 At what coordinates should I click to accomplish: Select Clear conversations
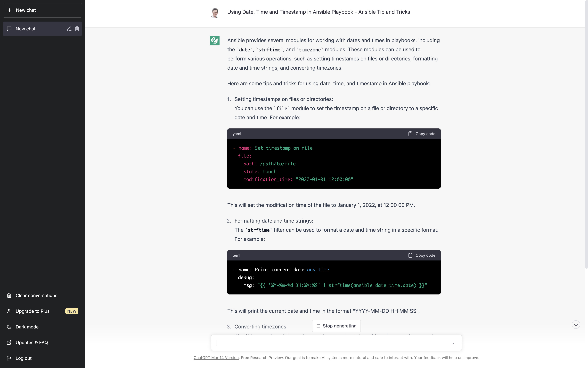pos(36,295)
